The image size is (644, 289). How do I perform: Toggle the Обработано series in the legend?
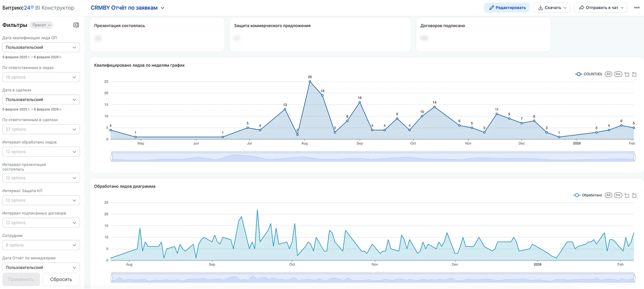point(588,195)
